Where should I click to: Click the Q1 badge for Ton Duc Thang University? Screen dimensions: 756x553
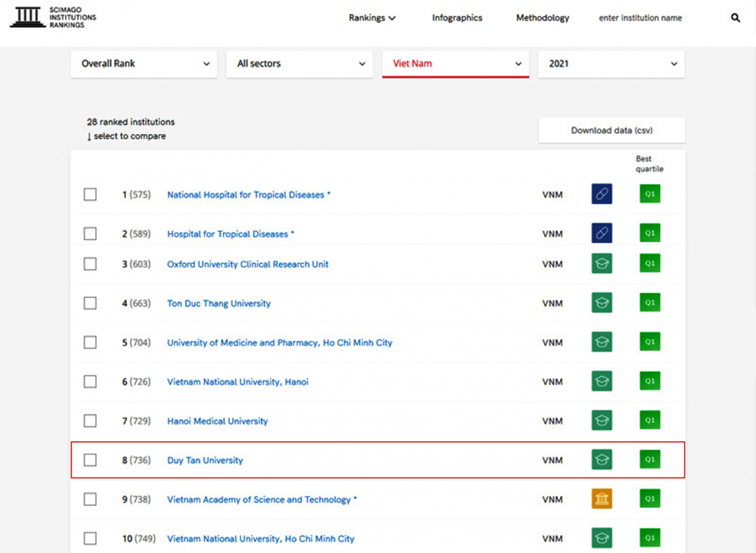650,302
